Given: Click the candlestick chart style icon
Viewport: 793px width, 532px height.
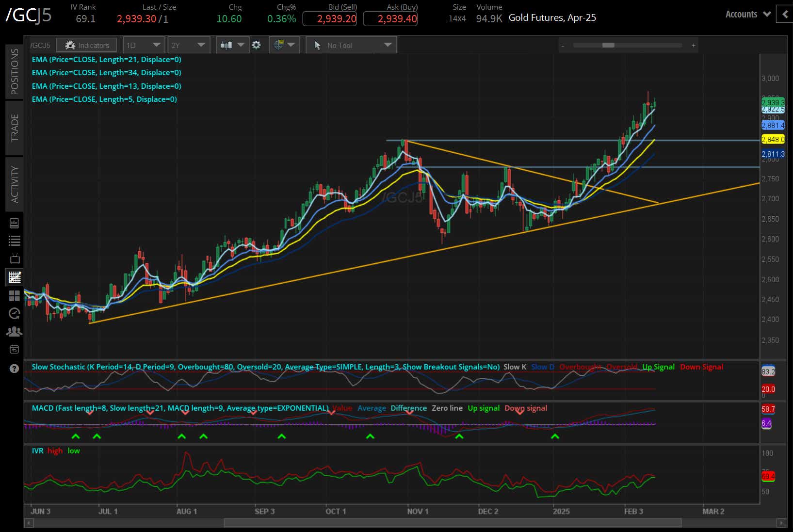Looking at the screenshot, I should (x=227, y=45).
